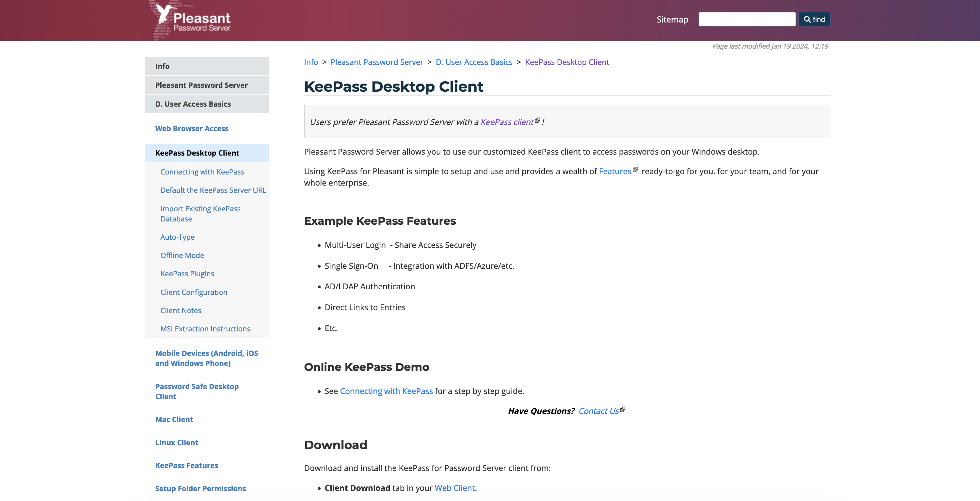Open the Sitemap link in header
Image resolution: width=980 pixels, height=501 pixels.
tap(672, 19)
